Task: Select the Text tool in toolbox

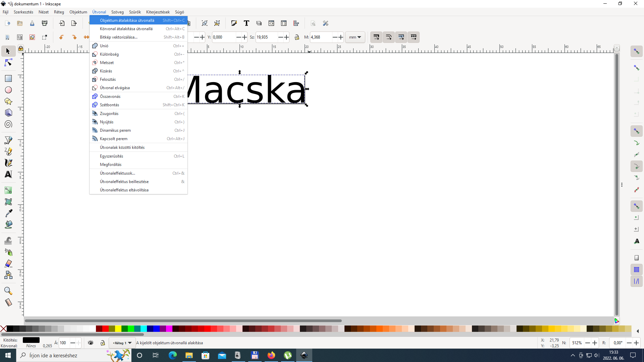Action: [x=8, y=174]
